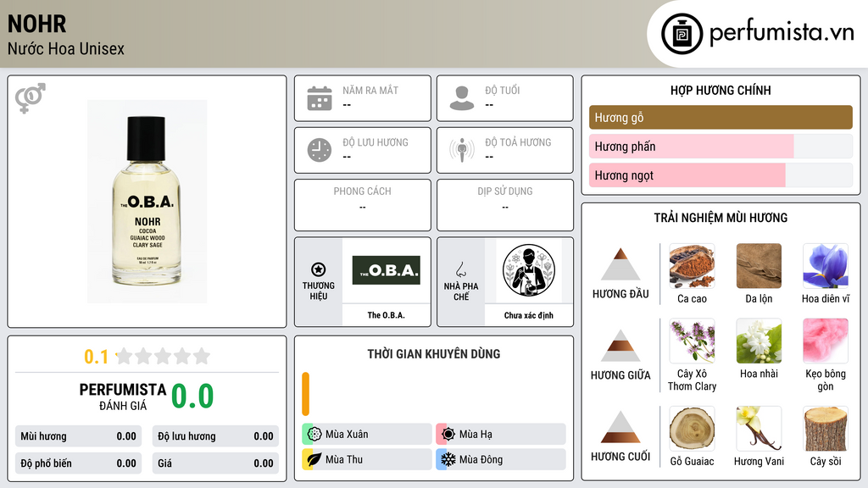868x488 pixels.
Task: Click the Mùa Thu leaf icon
Action: [314, 459]
